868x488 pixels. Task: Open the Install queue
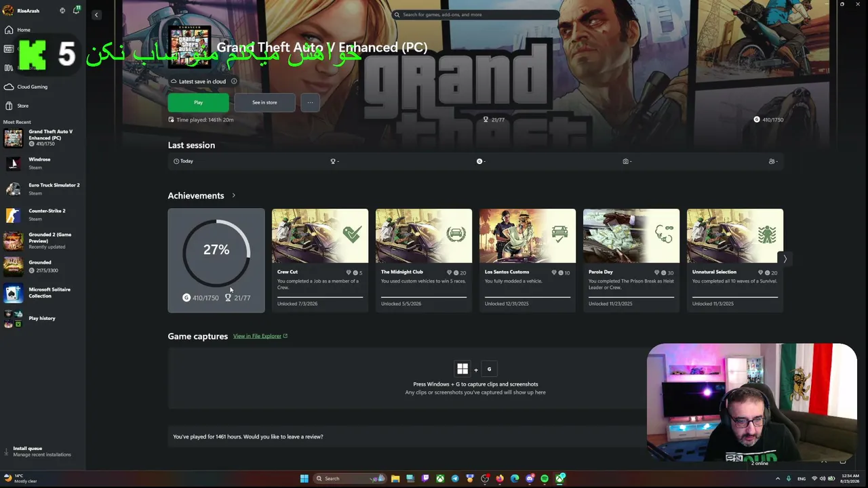tap(43, 451)
